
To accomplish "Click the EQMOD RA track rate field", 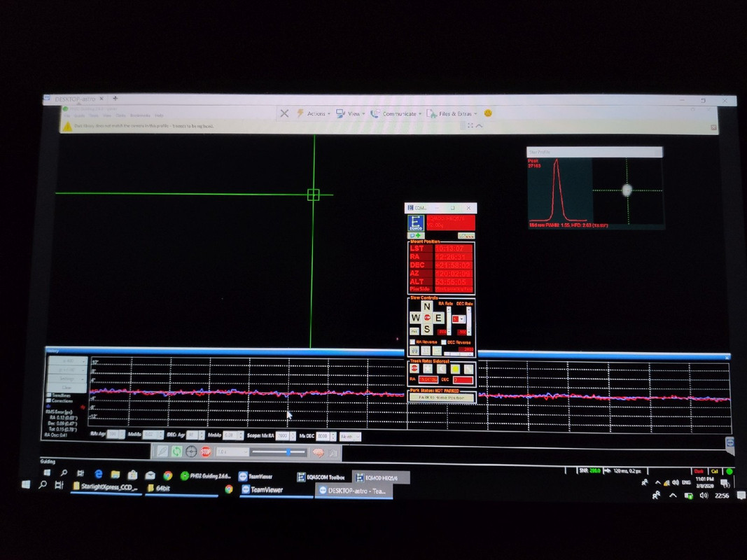I will [x=428, y=379].
